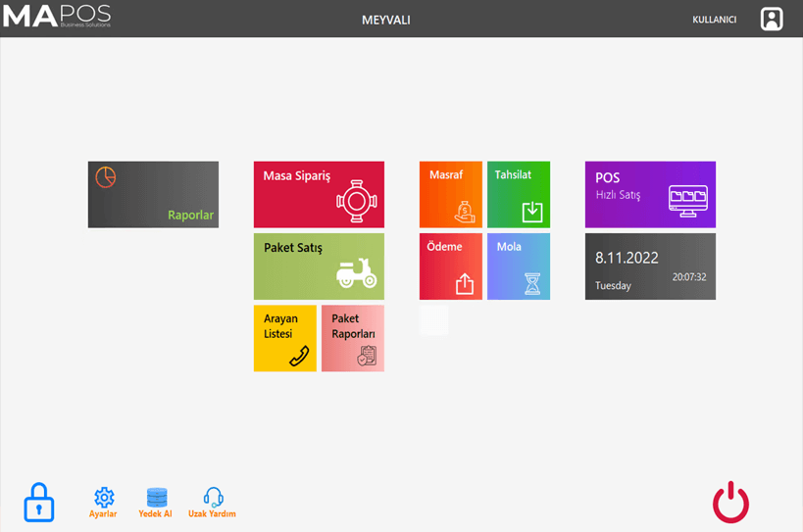This screenshot has width=803, height=532.
Task: Click the phone handset icon
Action: [x=300, y=357]
